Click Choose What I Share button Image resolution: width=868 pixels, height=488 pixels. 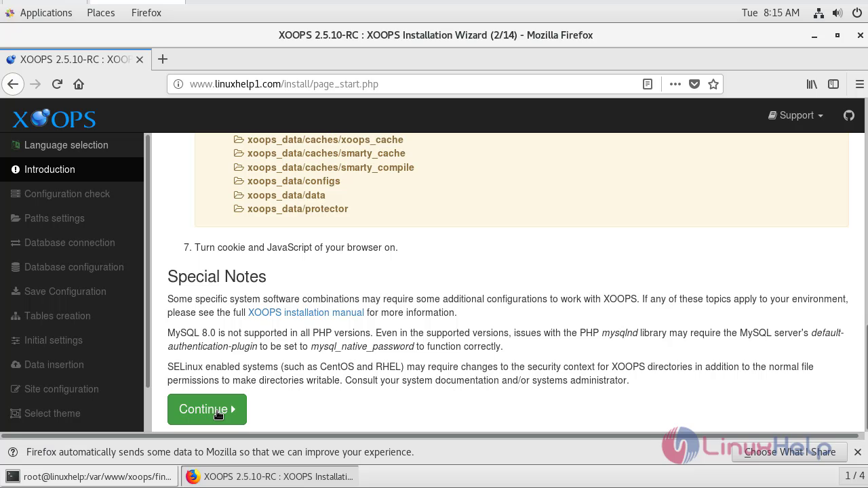790,452
